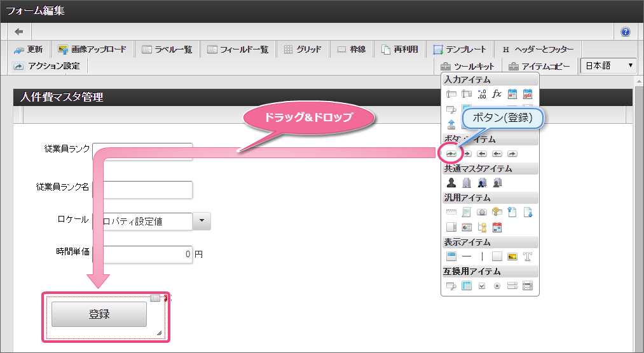Click the 再利用 toolbar button
This screenshot has width=644, height=353.
point(400,49)
